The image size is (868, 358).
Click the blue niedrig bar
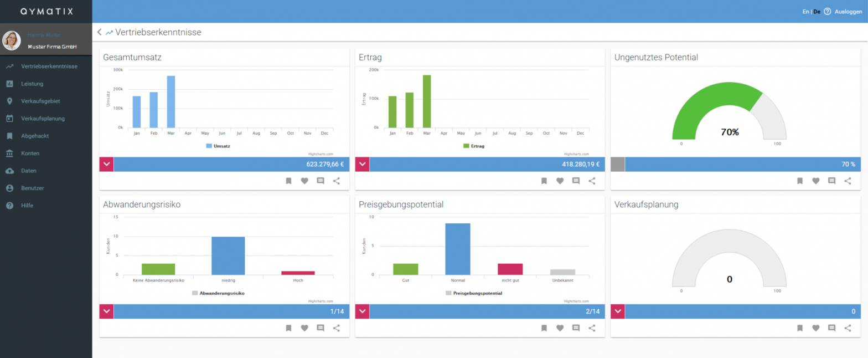point(228,255)
